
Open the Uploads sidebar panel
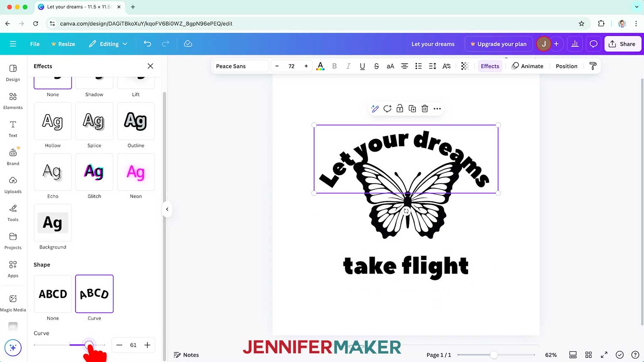tap(13, 185)
